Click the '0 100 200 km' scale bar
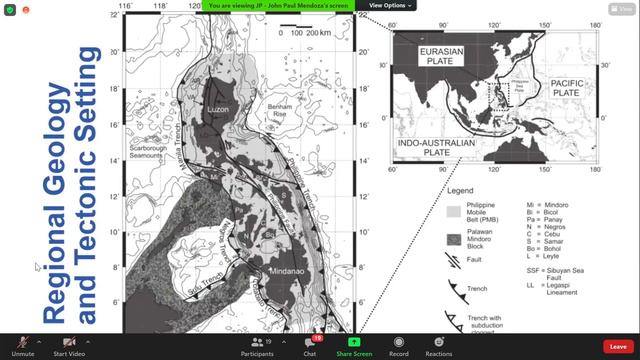Screen dimensions: 640x360 tap(304, 31)
